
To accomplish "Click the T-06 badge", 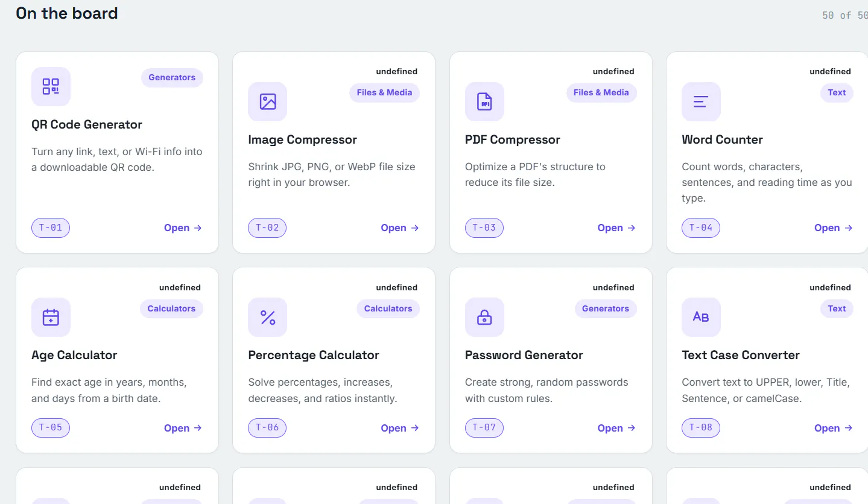I will [x=267, y=427].
